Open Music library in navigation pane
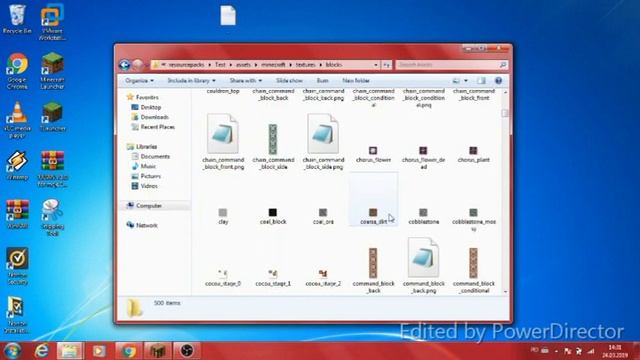Screen dimensions: 640x360 click(144, 166)
